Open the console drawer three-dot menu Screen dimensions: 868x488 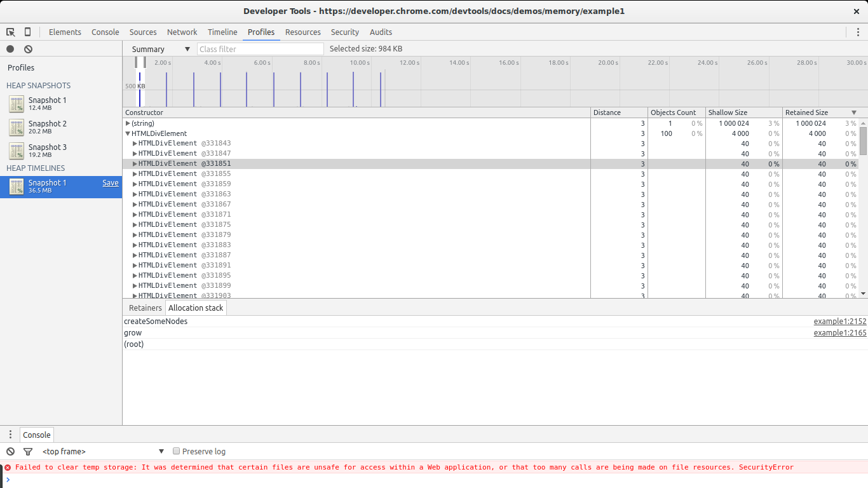click(10, 435)
